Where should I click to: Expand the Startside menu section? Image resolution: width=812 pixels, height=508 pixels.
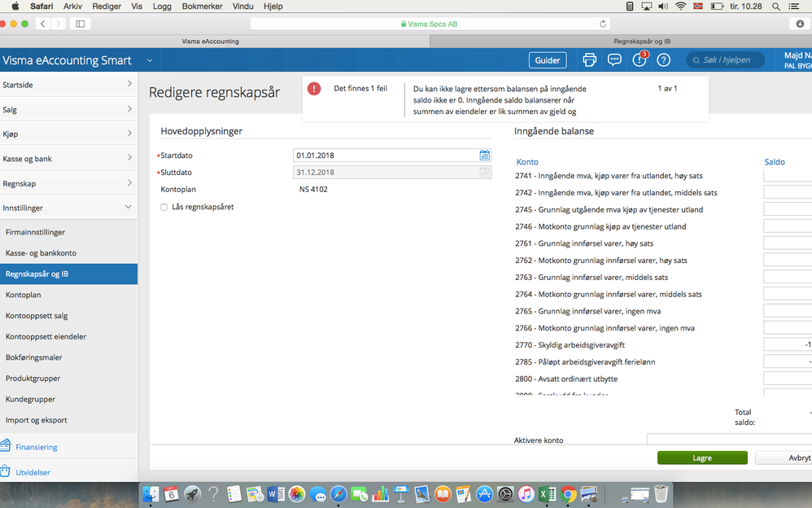pos(68,85)
